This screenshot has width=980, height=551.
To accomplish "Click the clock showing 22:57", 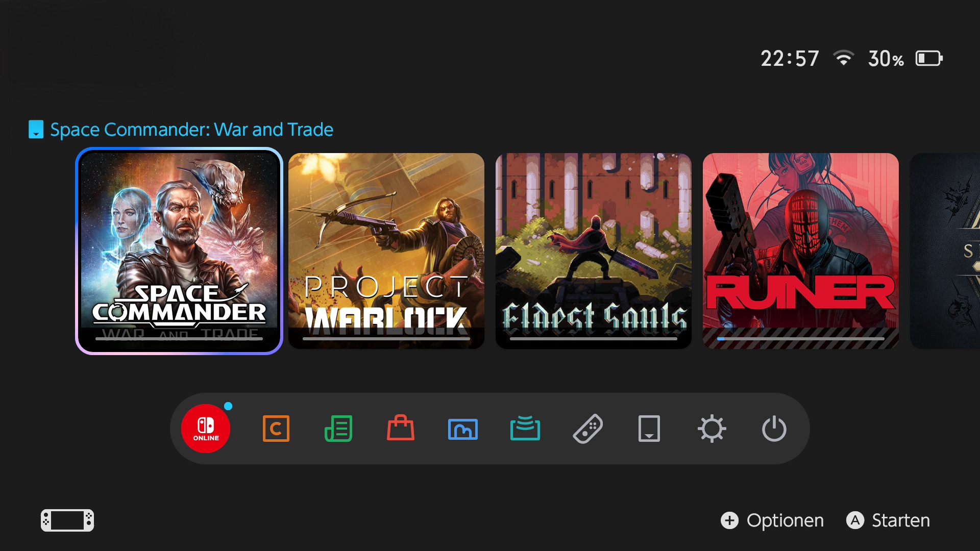I will click(x=790, y=58).
